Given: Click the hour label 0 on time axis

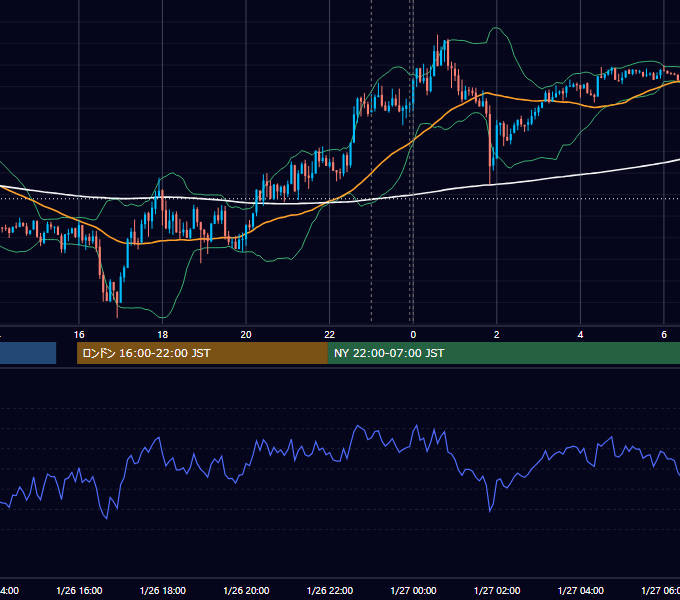Looking at the screenshot, I should tap(413, 335).
